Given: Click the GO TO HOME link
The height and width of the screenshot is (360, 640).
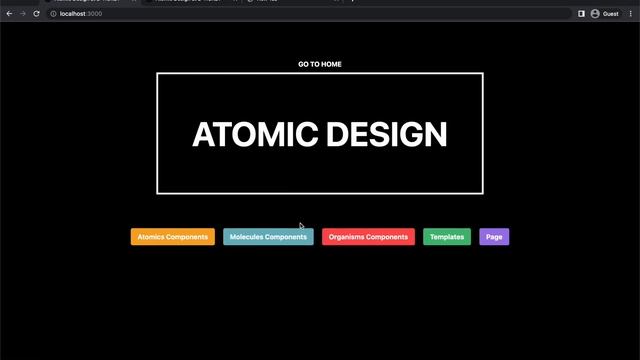Looking at the screenshot, I should point(320,64).
